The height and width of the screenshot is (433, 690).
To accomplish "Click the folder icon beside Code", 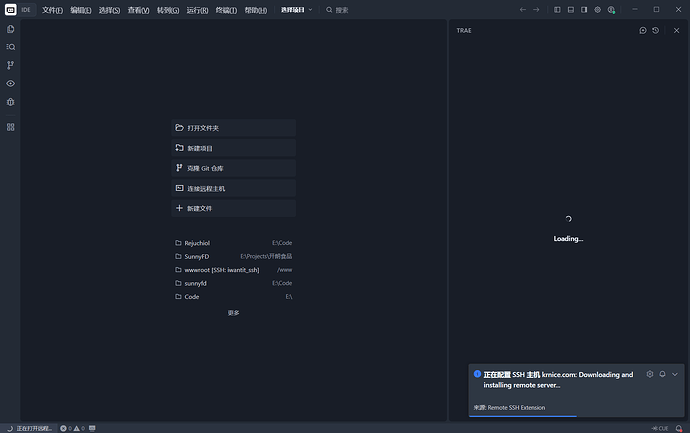I will (178, 297).
